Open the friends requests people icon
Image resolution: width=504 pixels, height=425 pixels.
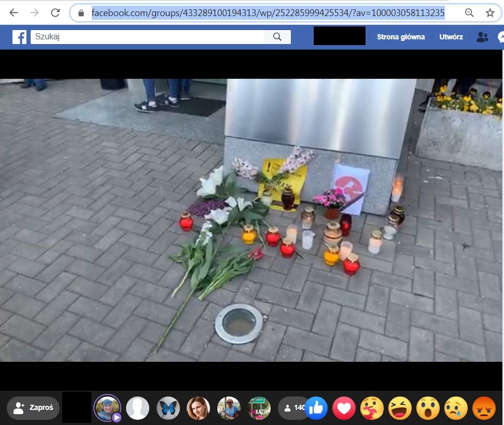pos(482,37)
